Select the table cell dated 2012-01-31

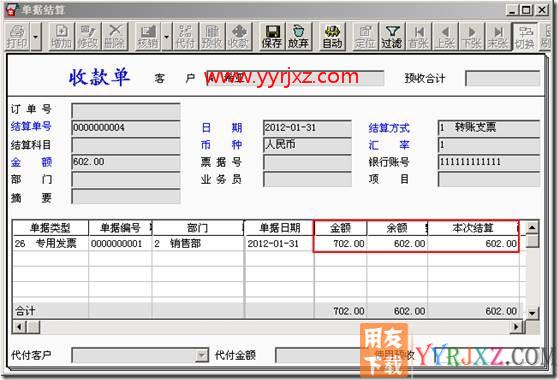279,243
